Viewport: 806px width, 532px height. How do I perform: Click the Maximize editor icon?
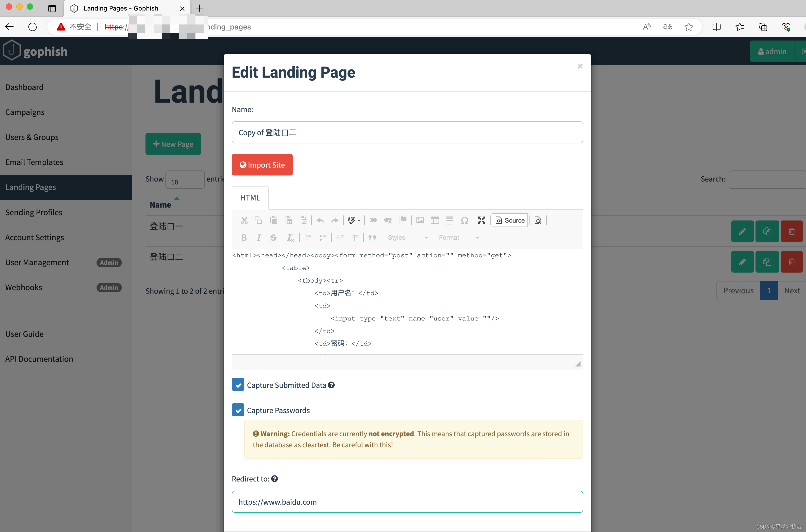point(481,220)
